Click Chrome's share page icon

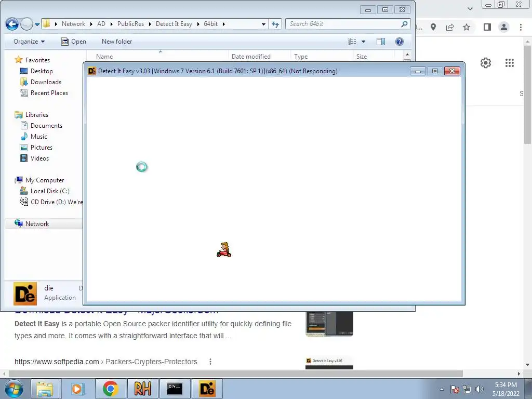(450, 27)
